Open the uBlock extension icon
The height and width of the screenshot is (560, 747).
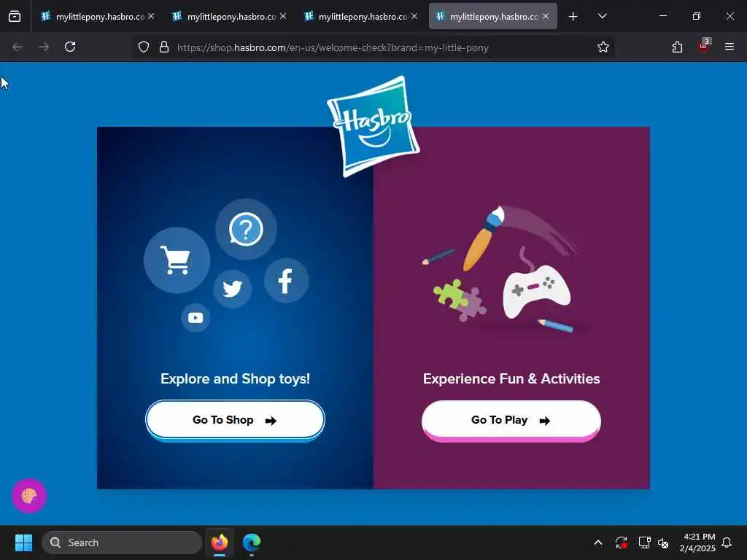pos(704,46)
